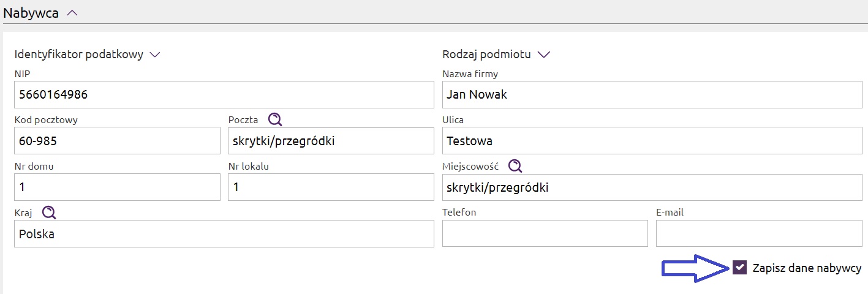Open the Kraj lookup magnifier icon

pos(49,212)
